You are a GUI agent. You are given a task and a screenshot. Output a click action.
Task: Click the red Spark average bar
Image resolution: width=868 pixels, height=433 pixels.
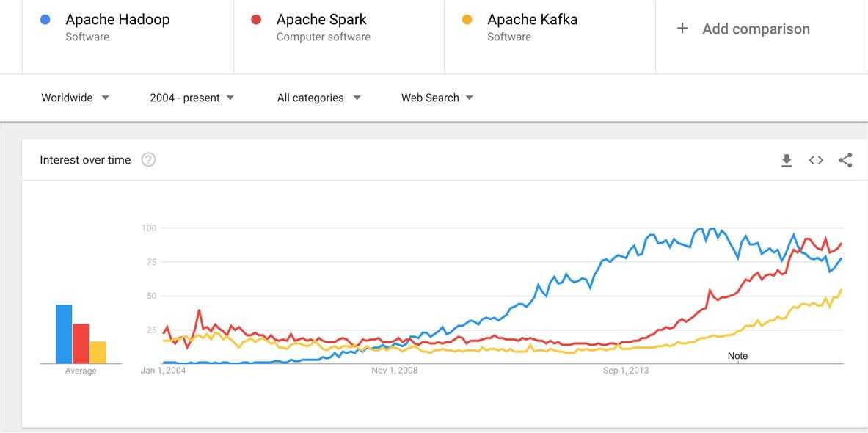[x=81, y=343]
